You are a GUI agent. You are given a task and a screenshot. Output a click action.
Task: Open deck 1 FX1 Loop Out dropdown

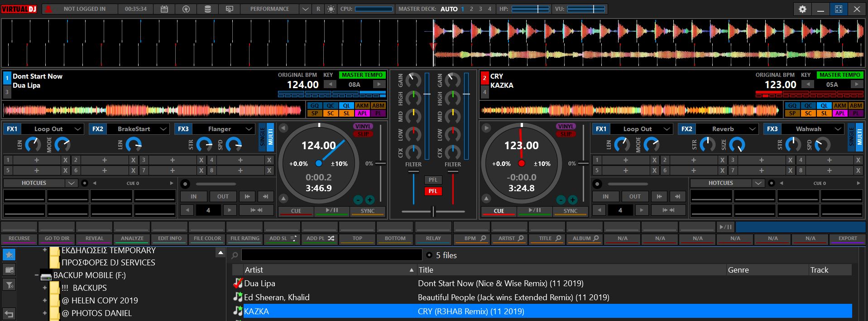click(x=78, y=129)
